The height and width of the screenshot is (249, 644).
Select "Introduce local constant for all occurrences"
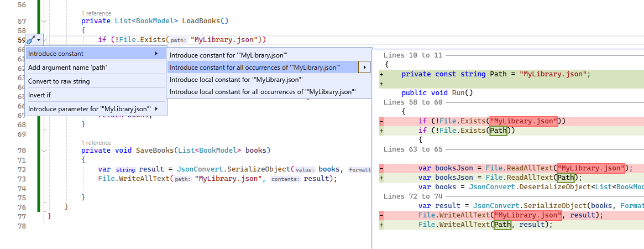[263, 92]
